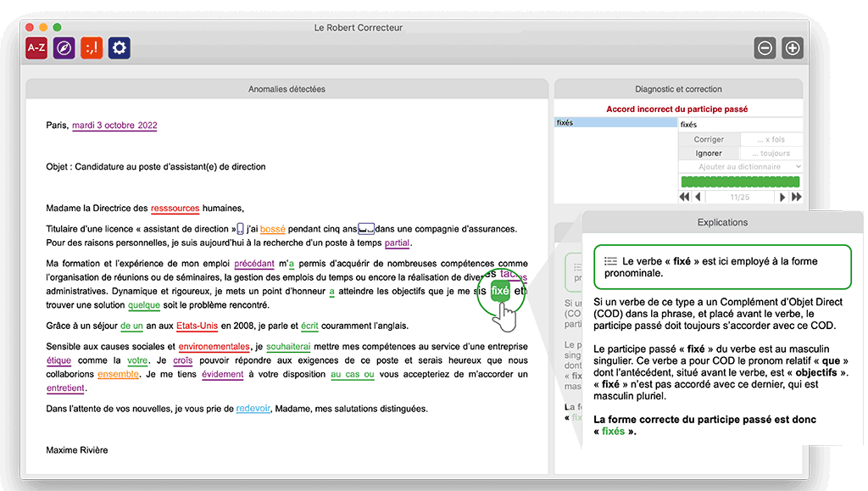
Task: Click the orange-underlined word 'ensemble'
Action: pyautogui.click(x=118, y=374)
